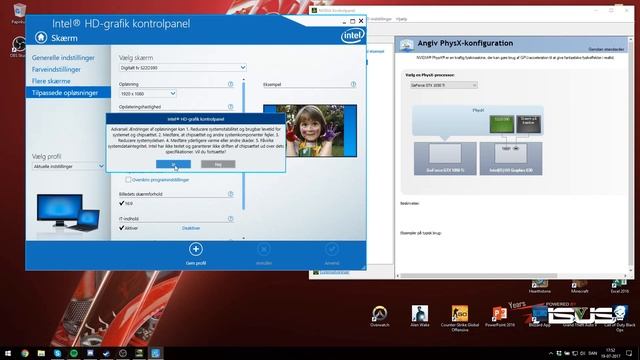This screenshot has width=640, height=360.
Task: Open Blizzard App desktop shortcut
Action: [540, 316]
